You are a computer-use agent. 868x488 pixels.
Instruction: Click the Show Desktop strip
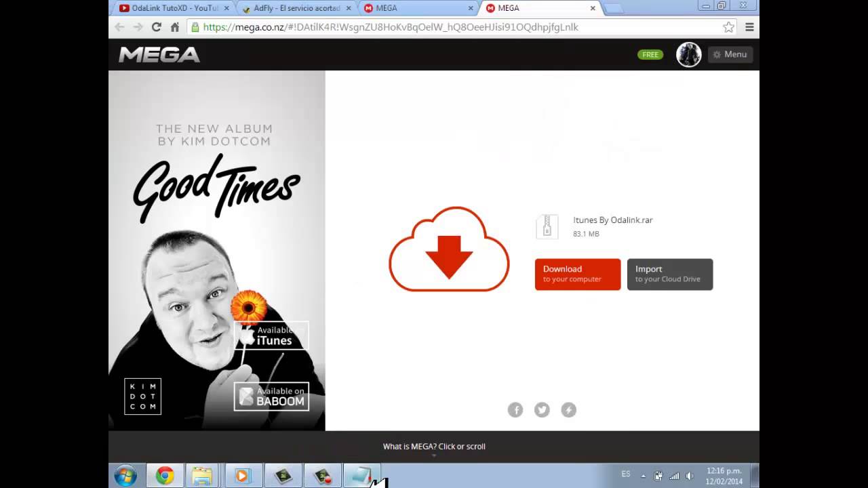(x=755, y=476)
